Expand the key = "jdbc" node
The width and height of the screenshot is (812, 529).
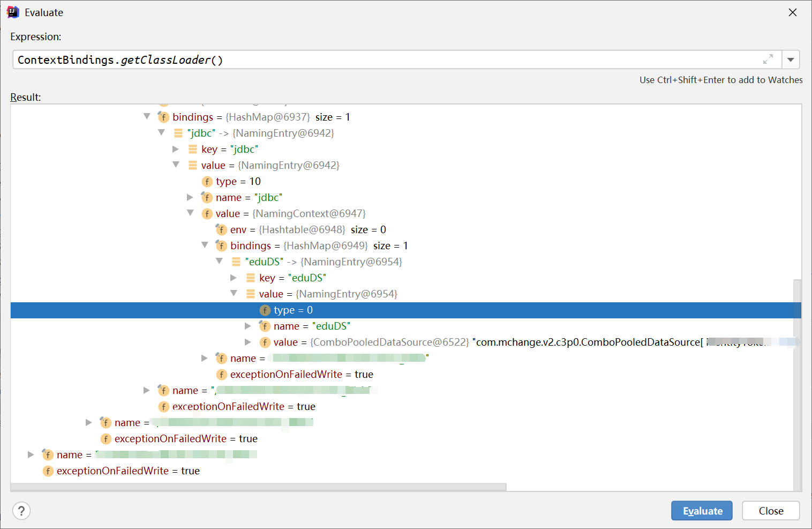(x=176, y=149)
